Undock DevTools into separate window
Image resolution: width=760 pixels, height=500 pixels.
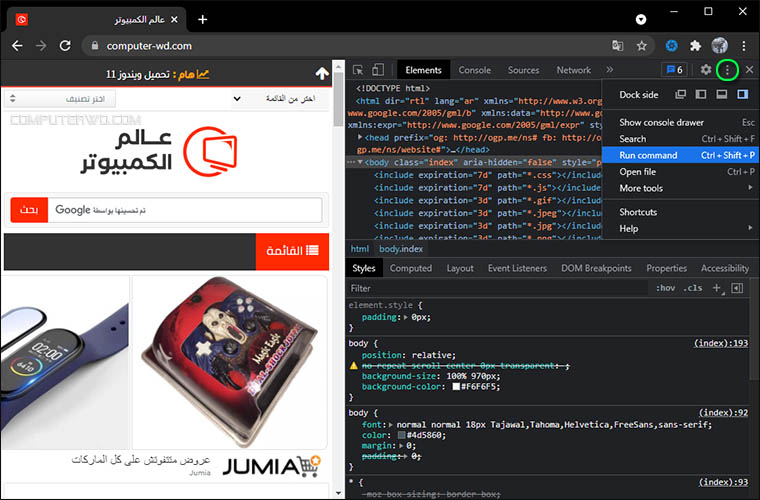[681, 94]
